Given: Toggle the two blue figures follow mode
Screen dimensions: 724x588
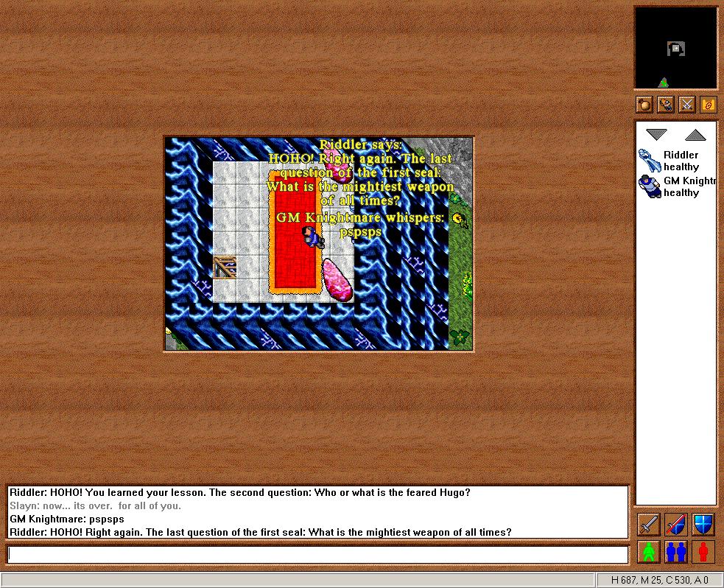Looking at the screenshot, I should 676,551.
